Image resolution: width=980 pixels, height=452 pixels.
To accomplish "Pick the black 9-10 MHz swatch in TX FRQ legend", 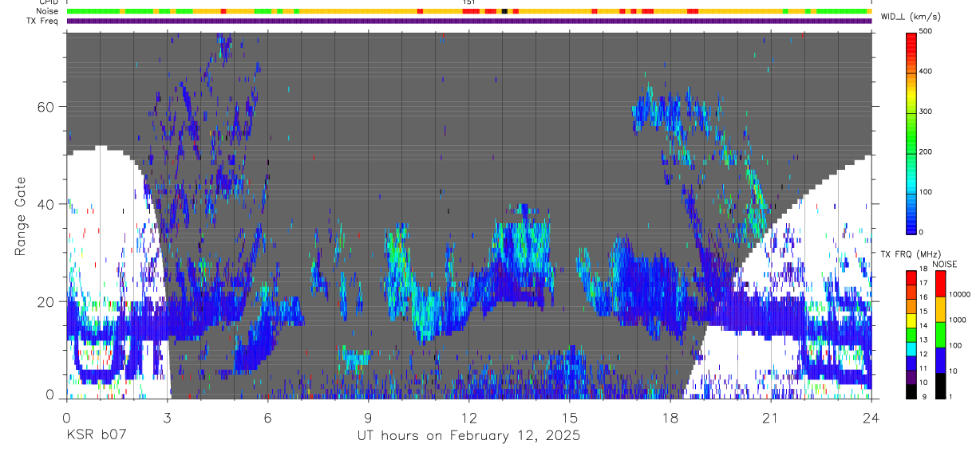I will click(x=911, y=390).
